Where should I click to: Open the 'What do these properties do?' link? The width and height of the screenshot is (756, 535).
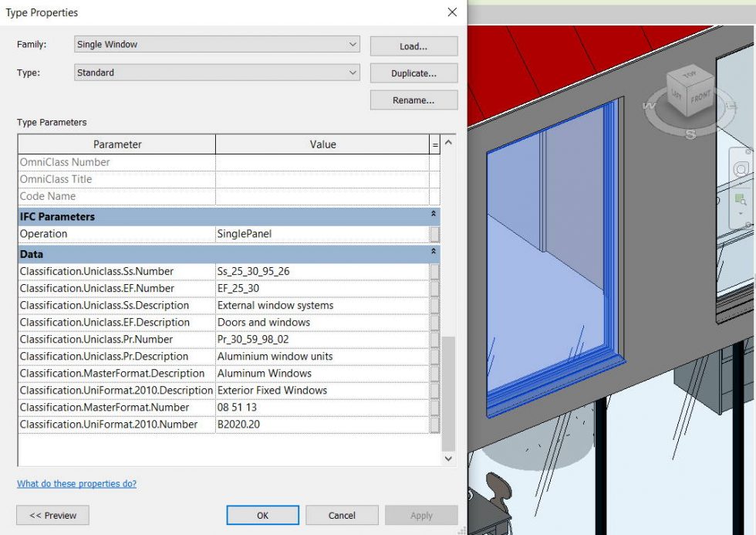point(76,484)
